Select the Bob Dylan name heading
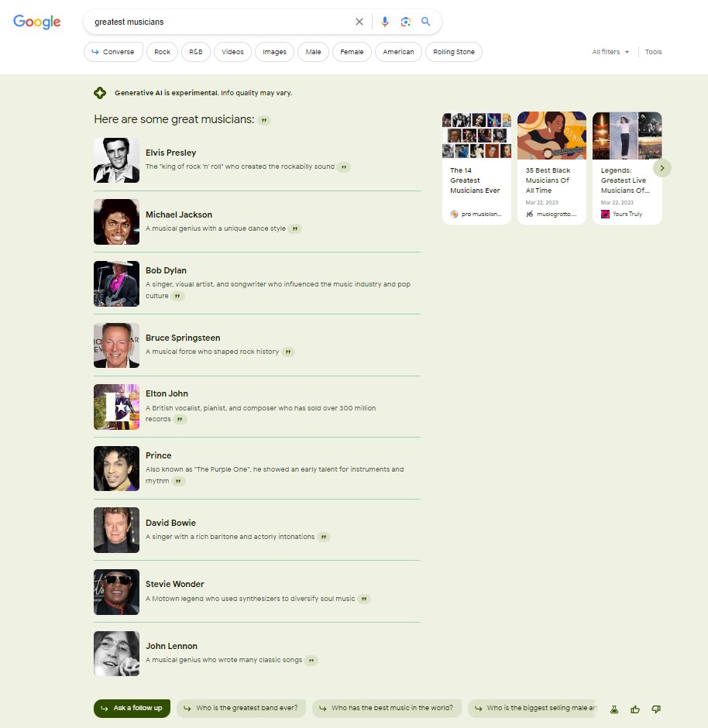Image resolution: width=708 pixels, height=728 pixels. 166,270
